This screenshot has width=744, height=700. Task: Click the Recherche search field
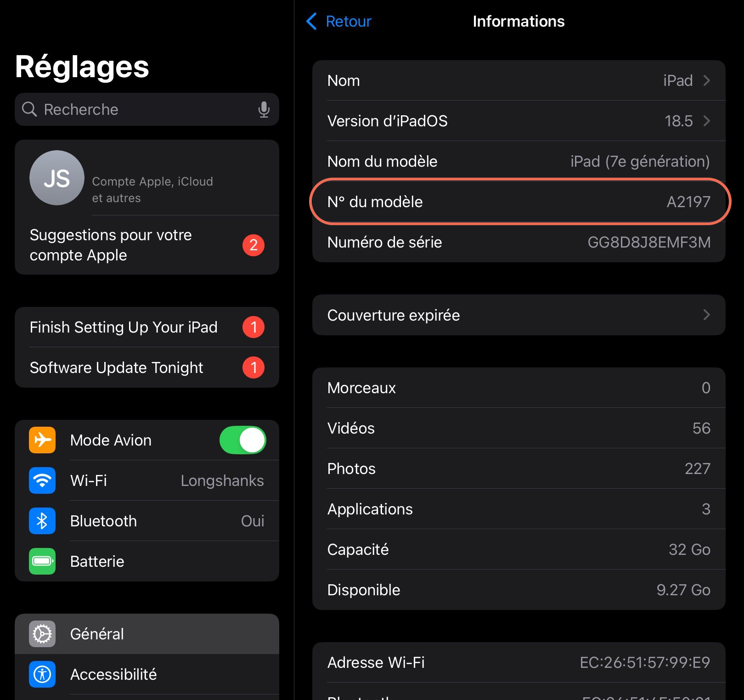[x=147, y=109]
